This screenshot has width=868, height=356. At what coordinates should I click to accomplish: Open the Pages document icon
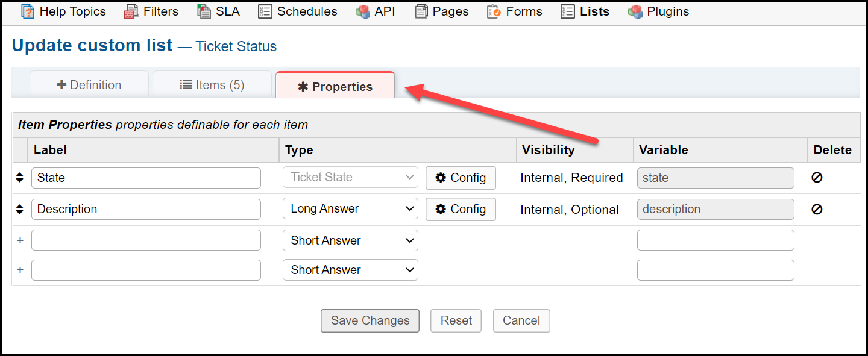(421, 11)
